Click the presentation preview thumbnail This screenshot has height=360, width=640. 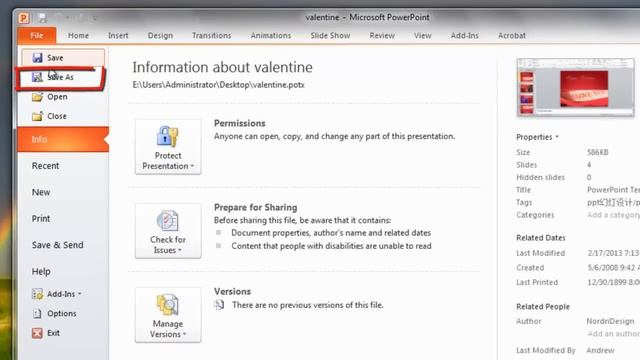coord(576,87)
